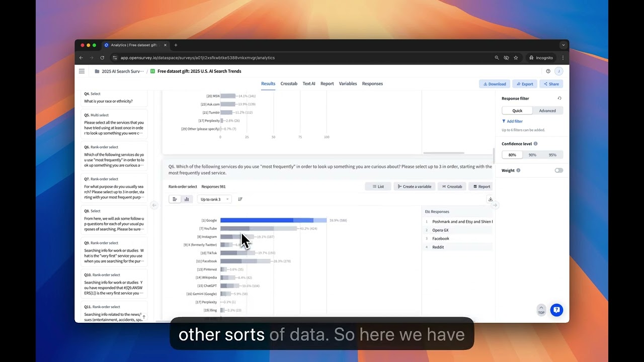Set confidence level to 80%

click(x=512, y=155)
